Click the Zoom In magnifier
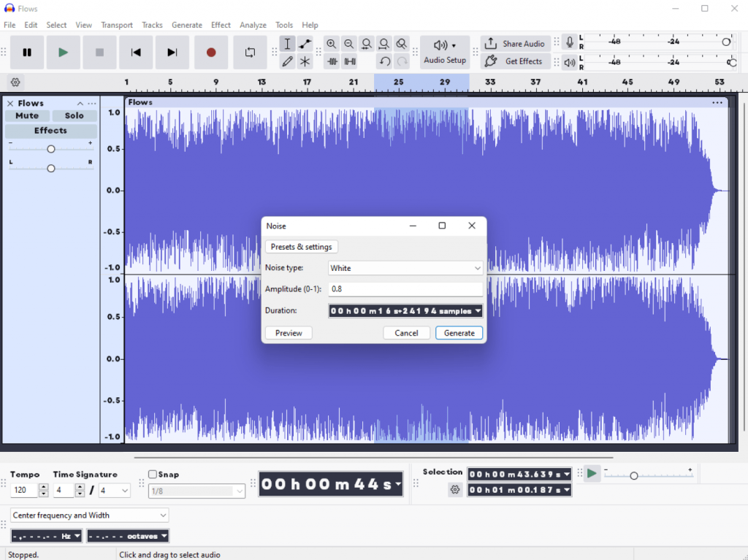The image size is (748, 560). [332, 45]
